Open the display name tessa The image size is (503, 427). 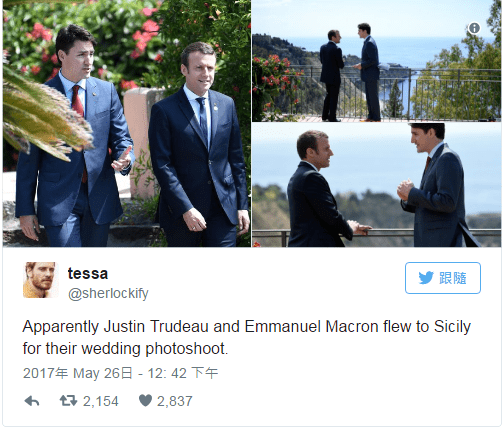(x=88, y=273)
